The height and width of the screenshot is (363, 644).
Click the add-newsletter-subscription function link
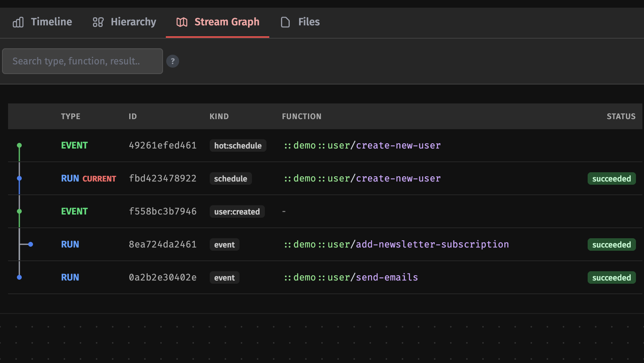click(x=396, y=244)
